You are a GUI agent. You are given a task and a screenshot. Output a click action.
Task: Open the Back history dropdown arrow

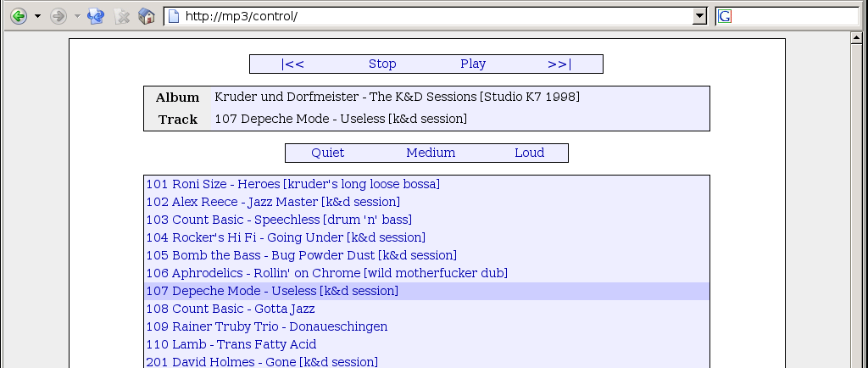coord(37,17)
